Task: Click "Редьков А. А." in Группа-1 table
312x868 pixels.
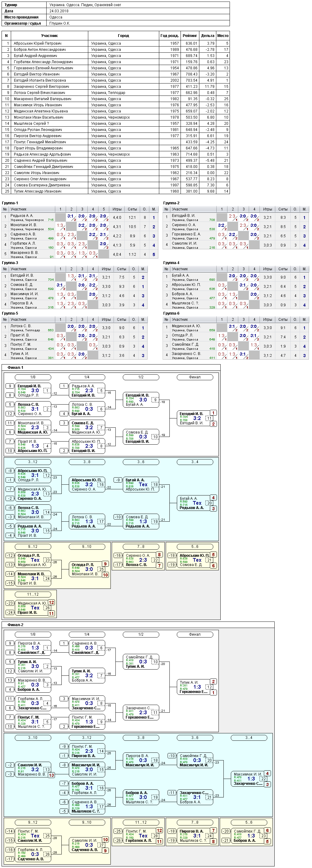Action: pos(22,216)
